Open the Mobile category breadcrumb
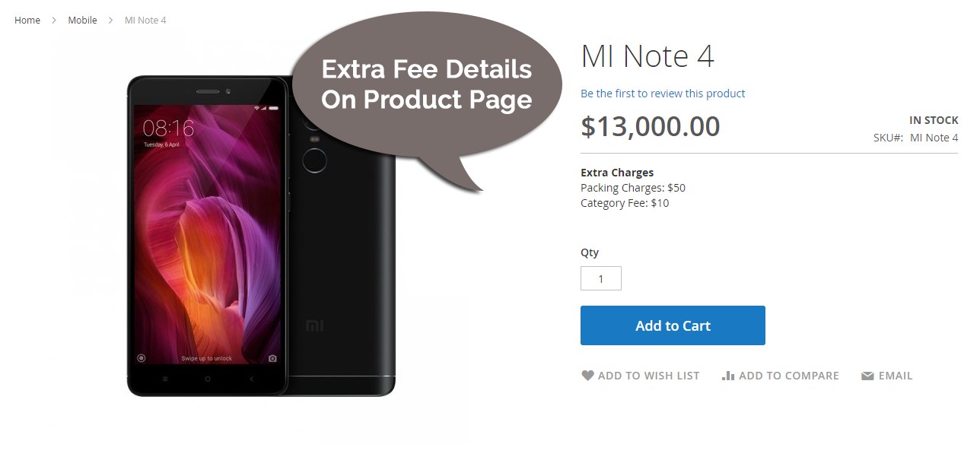This screenshot has height=476, width=980. pyautogui.click(x=82, y=21)
